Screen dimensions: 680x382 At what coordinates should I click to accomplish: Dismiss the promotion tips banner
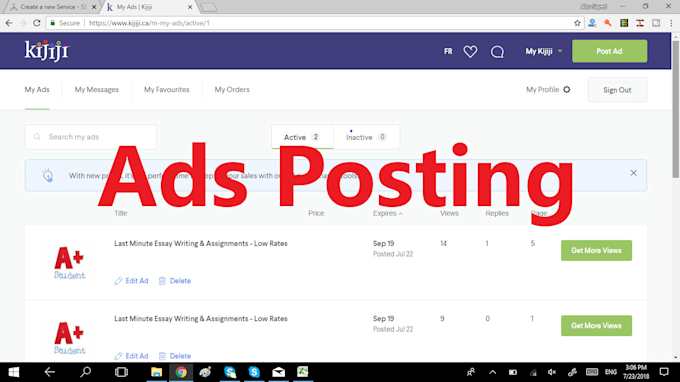pos(634,173)
